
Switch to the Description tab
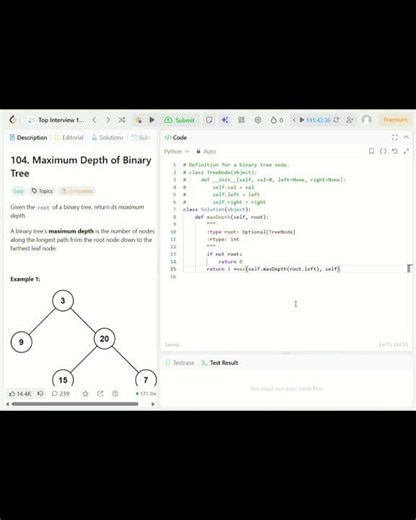coord(29,137)
